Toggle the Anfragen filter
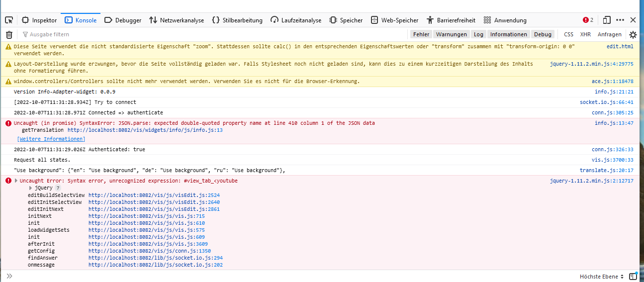644x282 pixels. point(609,34)
